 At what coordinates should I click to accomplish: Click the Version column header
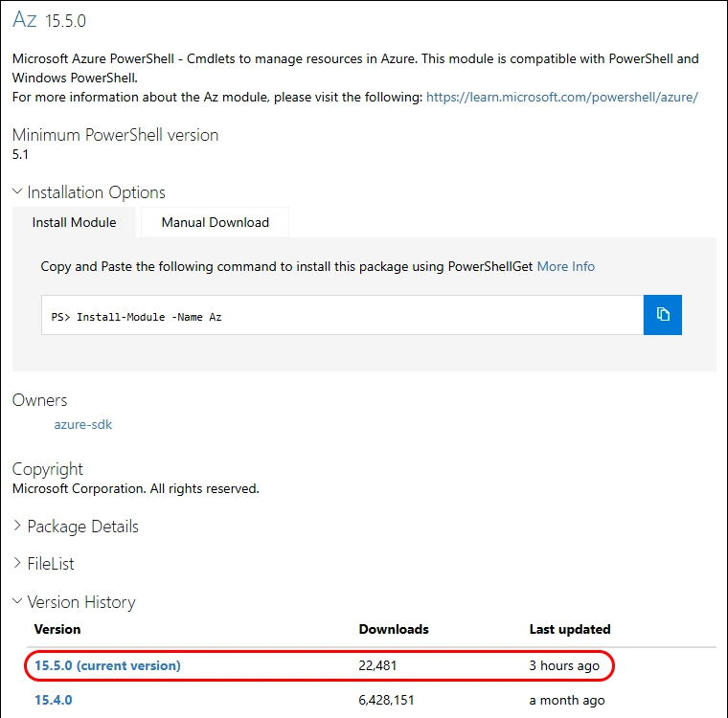pyautogui.click(x=57, y=629)
